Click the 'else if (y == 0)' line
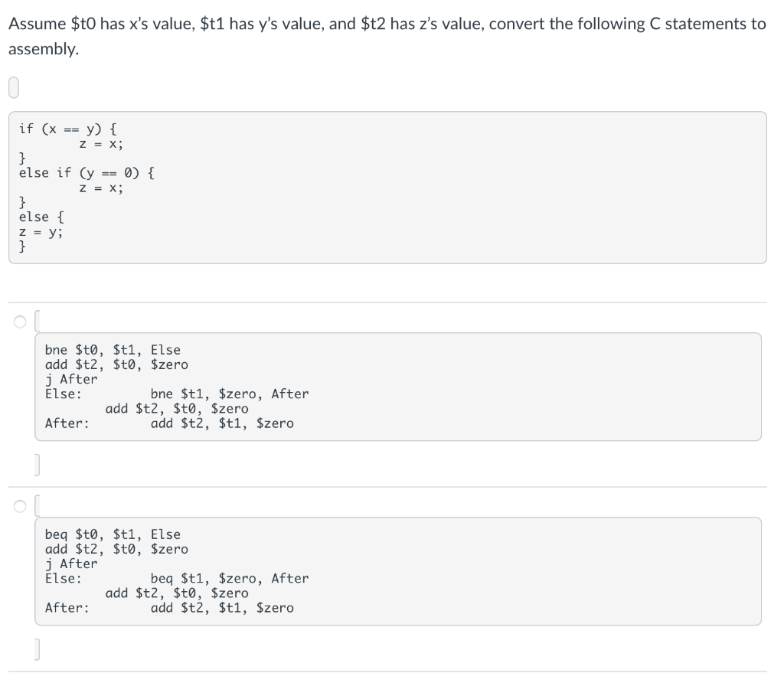The height and width of the screenshot is (673, 784). (x=84, y=172)
